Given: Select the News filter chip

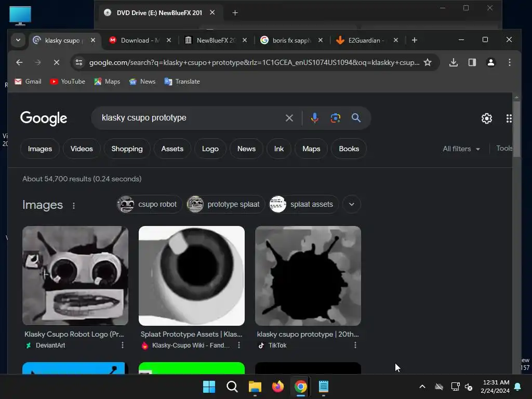Looking at the screenshot, I should pyautogui.click(x=246, y=149).
